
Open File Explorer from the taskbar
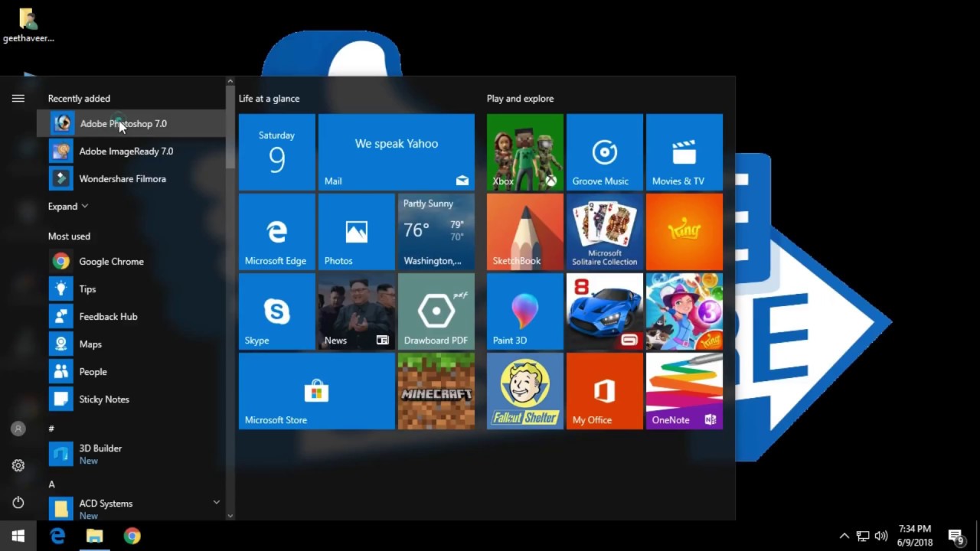(94, 536)
